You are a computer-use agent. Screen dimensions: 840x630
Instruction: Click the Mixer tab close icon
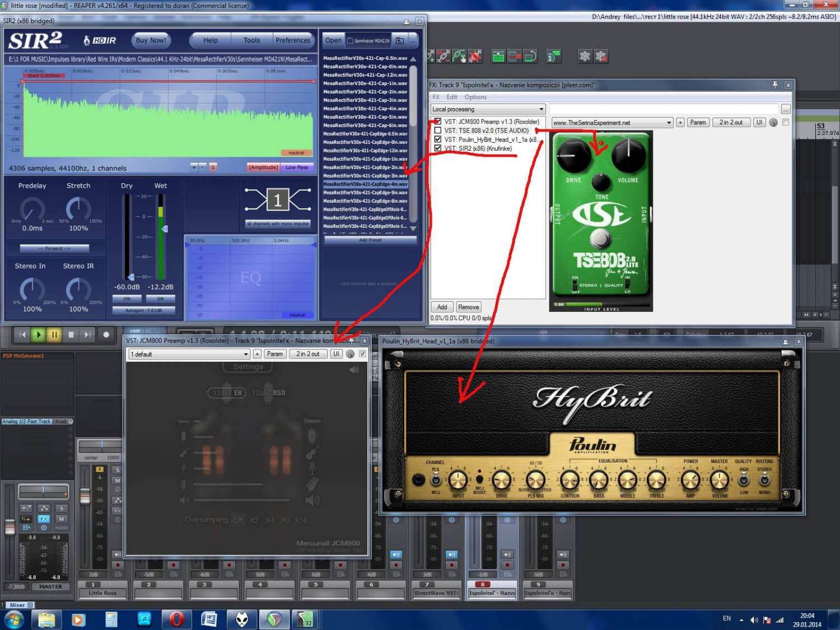click(x=30, y=605)
